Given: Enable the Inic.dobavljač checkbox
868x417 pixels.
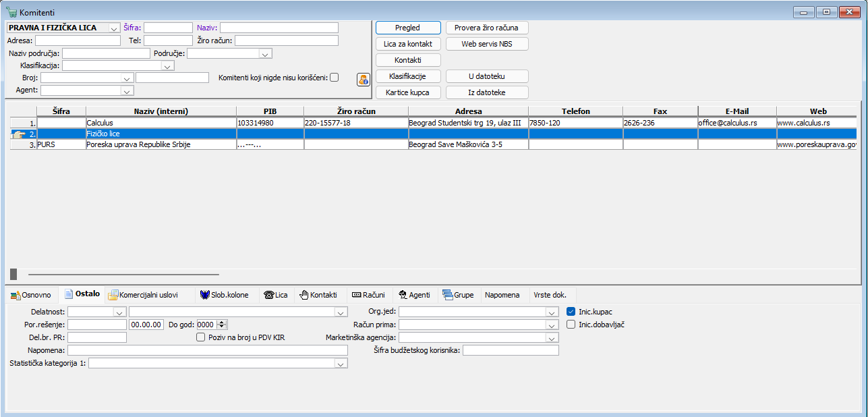Looking at the screenshot, I should (x=571, y=325).
